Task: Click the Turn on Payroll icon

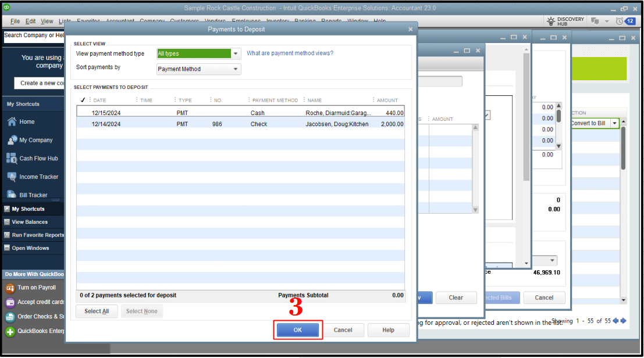Action: [x=10, y=288]
